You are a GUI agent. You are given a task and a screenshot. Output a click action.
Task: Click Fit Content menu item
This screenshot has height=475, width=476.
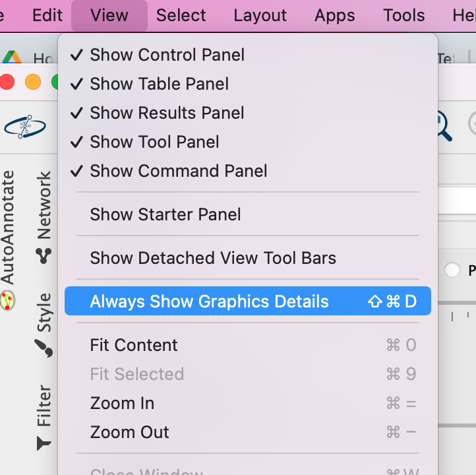[134, 345]
